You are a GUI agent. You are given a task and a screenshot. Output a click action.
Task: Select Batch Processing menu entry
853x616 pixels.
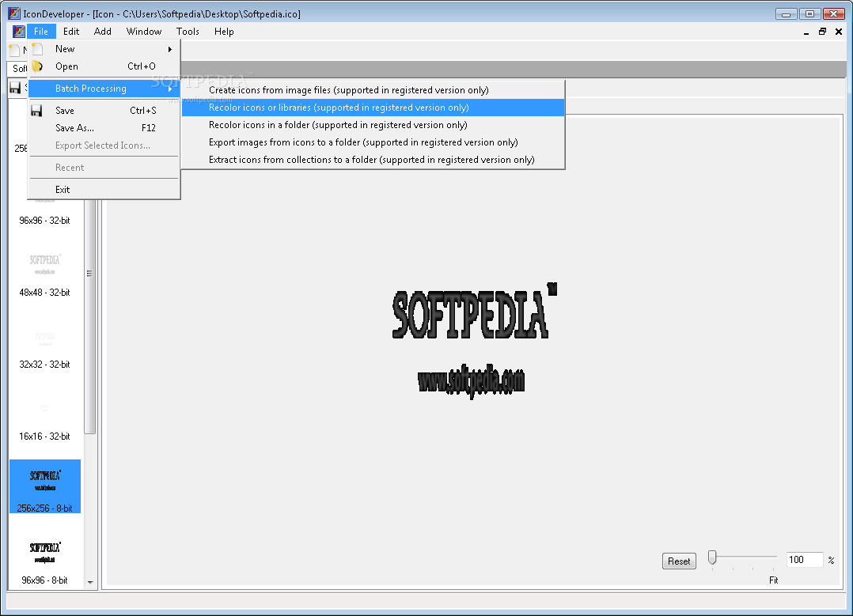click(x=104, y=89)
